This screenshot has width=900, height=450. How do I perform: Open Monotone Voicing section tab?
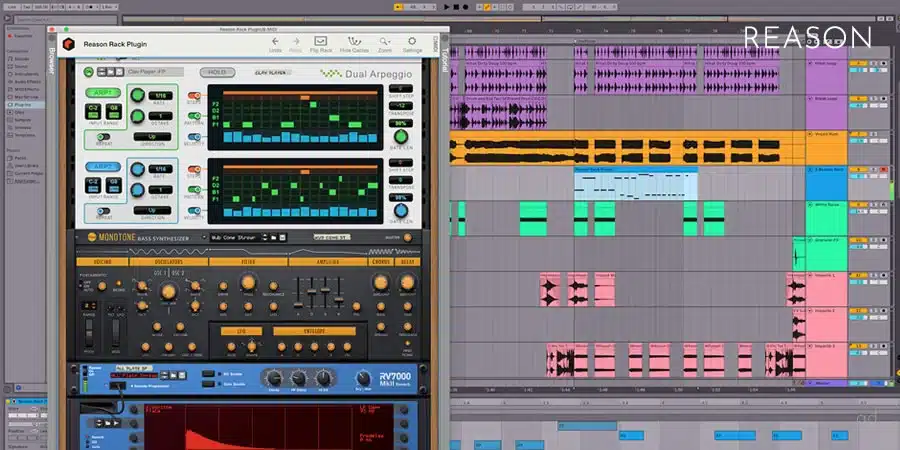pos(102,262)
